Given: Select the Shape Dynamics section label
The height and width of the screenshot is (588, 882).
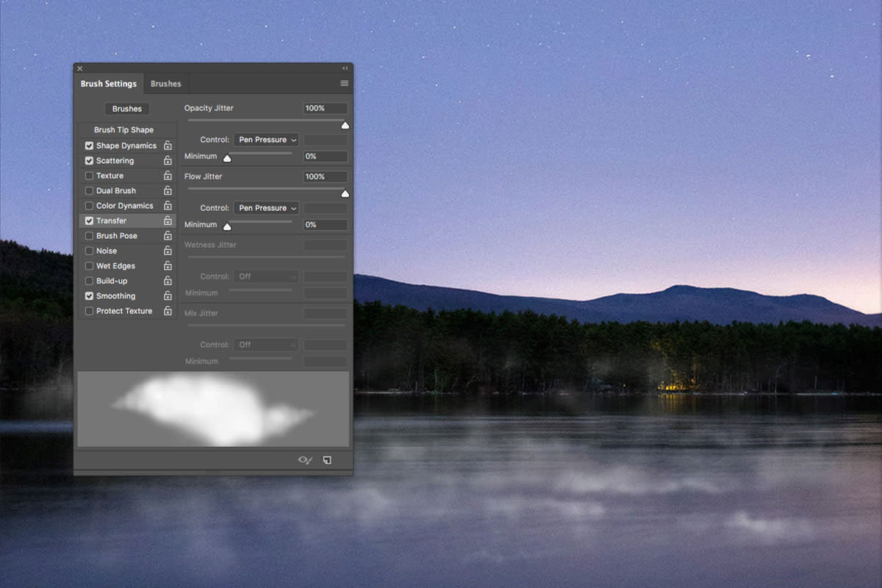Looking at the screenshot, I should click(x=126, y=146).
